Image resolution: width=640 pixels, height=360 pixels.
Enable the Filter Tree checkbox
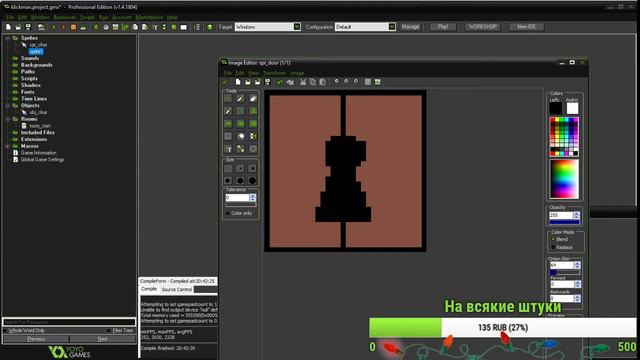pos(109,330)
